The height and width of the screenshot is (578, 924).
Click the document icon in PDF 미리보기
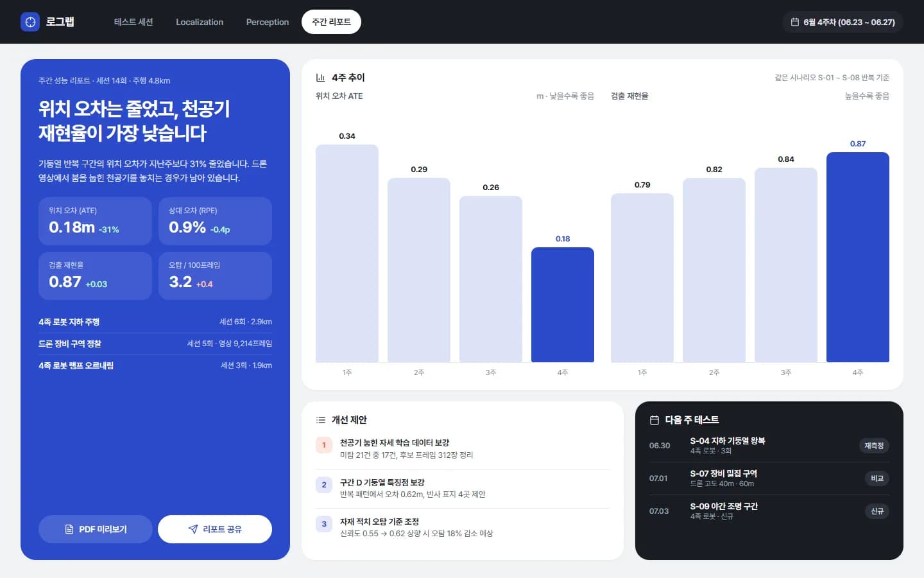(69, 529)
